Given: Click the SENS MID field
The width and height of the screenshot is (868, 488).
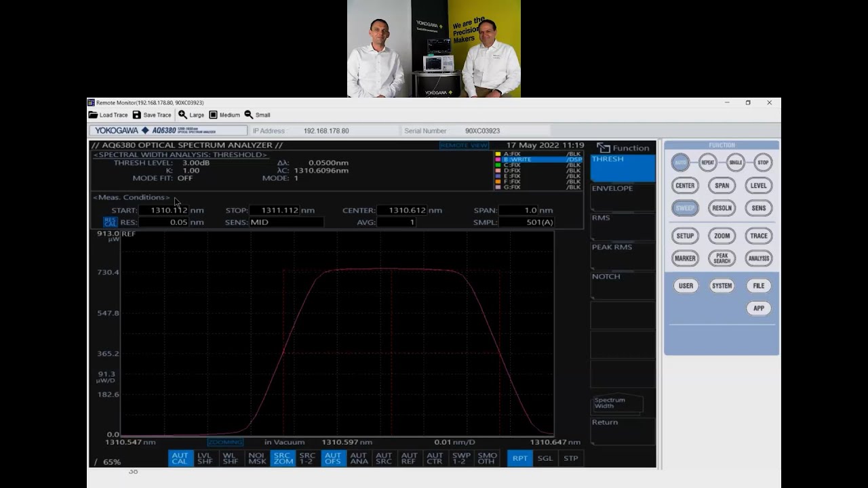Looking at the screenshot, I should tap(286, 222).
